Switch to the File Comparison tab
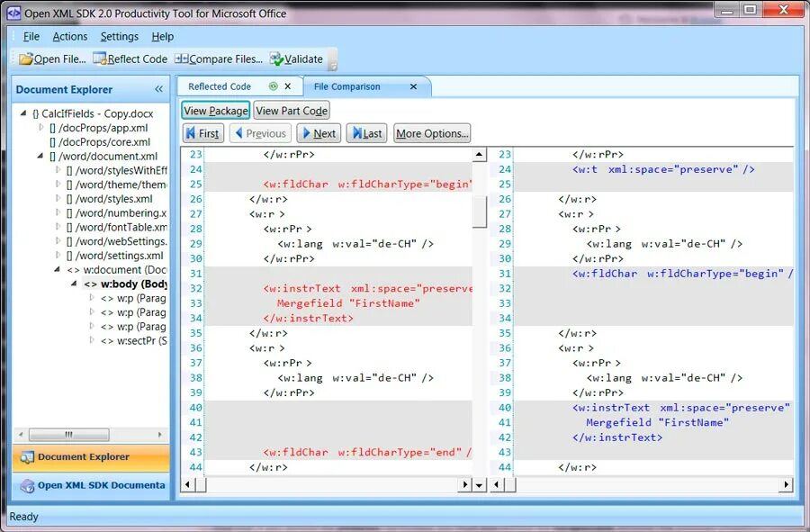This screenshot has width=810, height=532. point(346,86)
